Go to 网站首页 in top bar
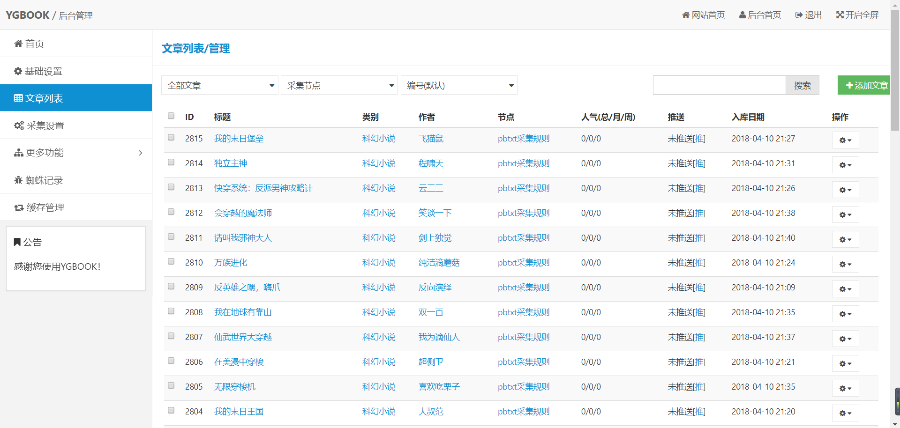Viewport: 900px width, 428px height. click(703, 15)
